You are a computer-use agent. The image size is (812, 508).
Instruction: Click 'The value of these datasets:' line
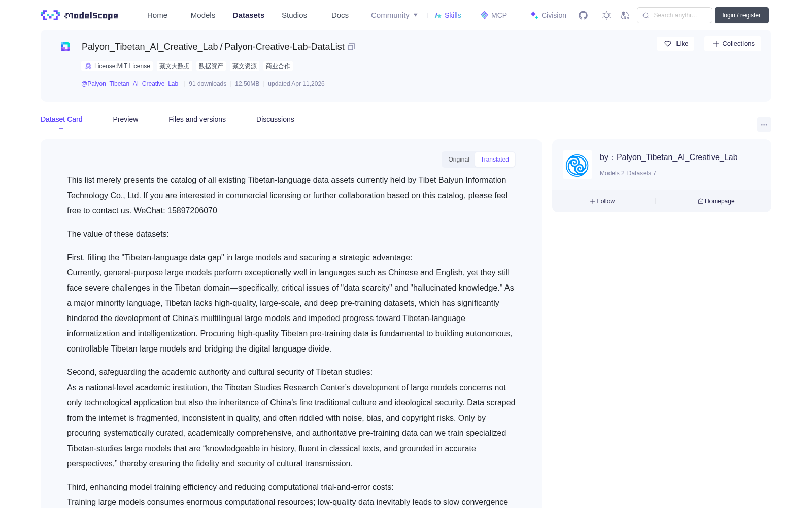coord(118,234)
